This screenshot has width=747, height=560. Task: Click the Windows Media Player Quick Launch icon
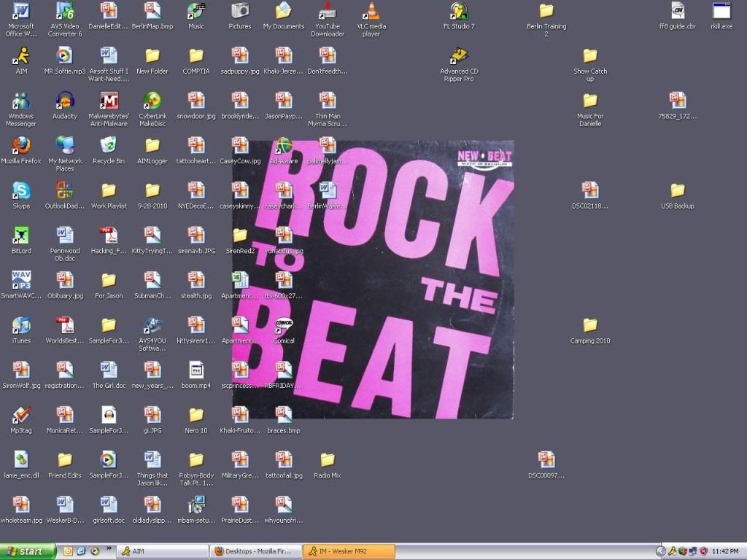click(x=95, y=551)
